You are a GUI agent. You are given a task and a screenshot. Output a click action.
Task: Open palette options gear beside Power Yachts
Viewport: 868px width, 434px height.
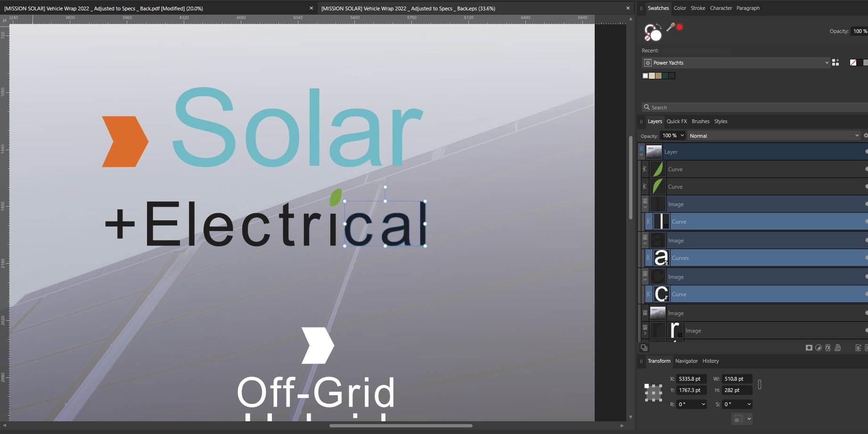coord(647,63)
